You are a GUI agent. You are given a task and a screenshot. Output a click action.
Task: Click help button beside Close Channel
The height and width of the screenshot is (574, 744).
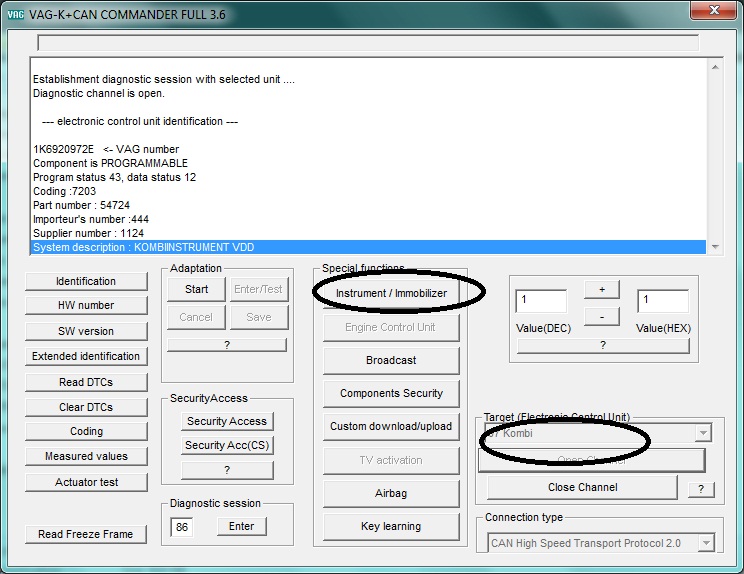click(x=701, y=489)
